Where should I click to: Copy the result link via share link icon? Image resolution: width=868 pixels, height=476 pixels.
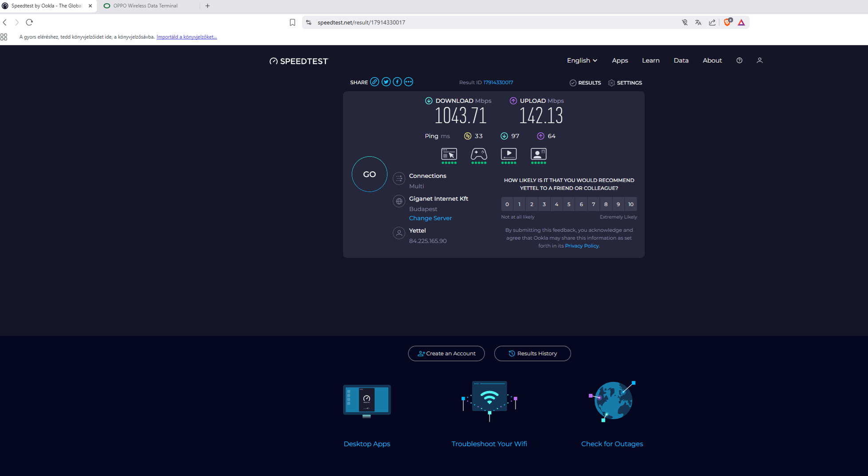(375, 82)
